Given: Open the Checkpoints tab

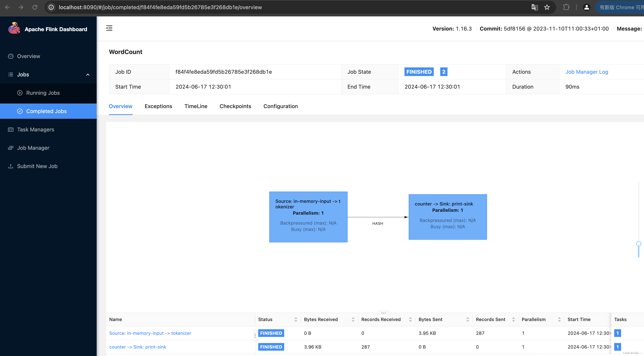Looking at the screenshot, I should [x=235, y=106].
